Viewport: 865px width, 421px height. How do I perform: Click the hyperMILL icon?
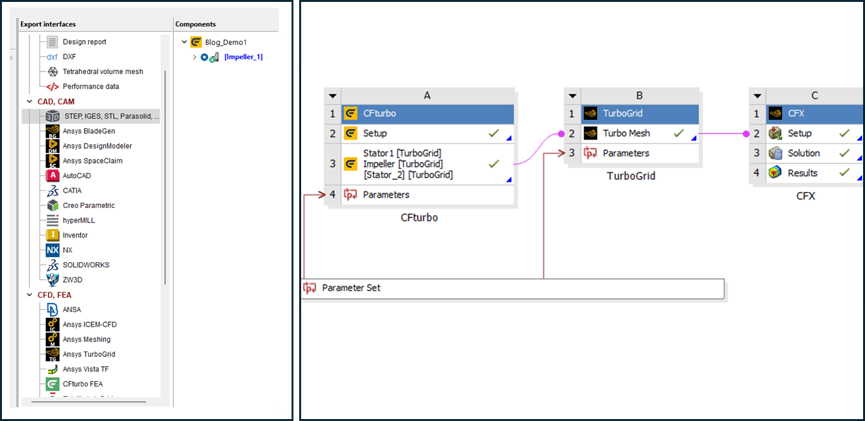tap(52, 221)
